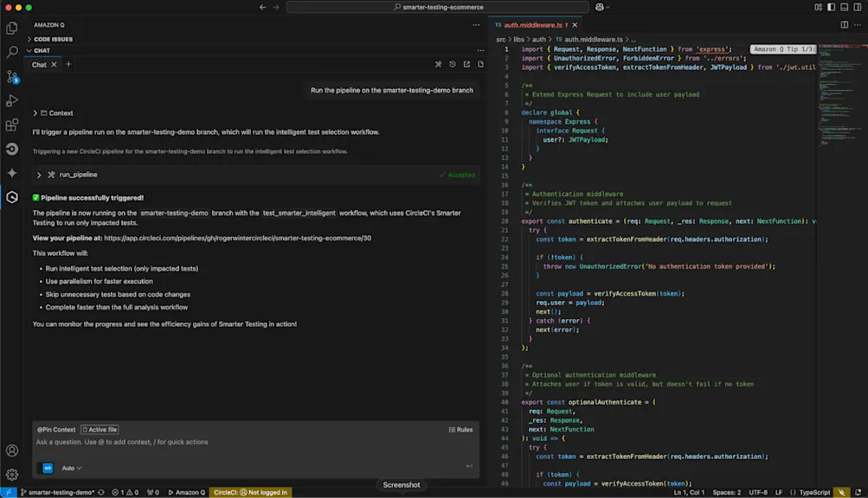Split the editor to the right

[x=844, y=25]
